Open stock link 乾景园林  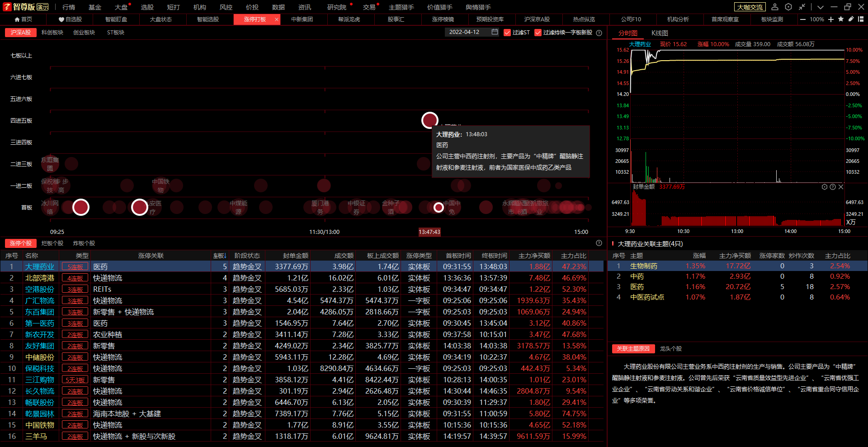tap(40, 414)
